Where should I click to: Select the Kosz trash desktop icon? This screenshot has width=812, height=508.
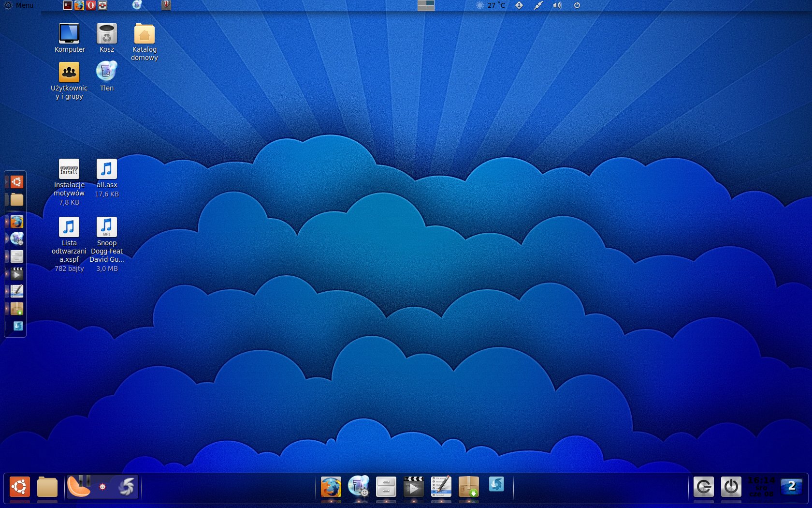pos(107,38)
